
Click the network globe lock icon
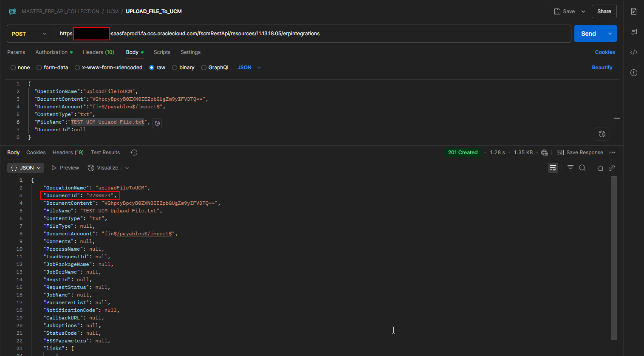[x=545, y=153]
